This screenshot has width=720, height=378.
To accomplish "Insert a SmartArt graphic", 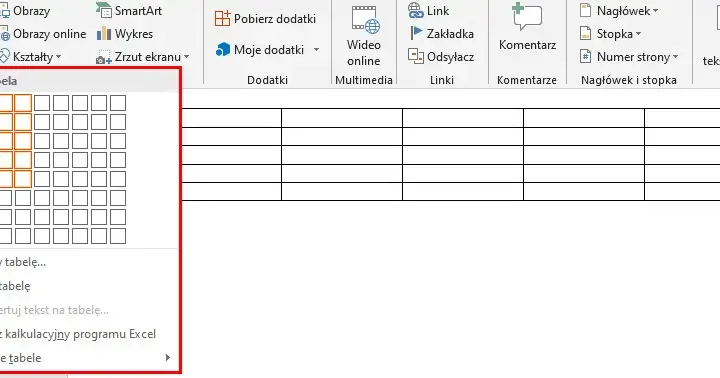I will (129, 11).
